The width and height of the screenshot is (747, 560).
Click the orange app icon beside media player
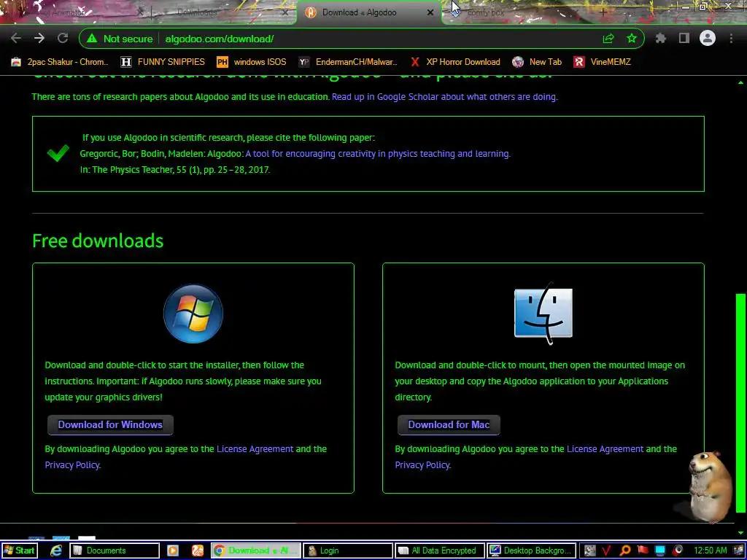click(197, 551)
